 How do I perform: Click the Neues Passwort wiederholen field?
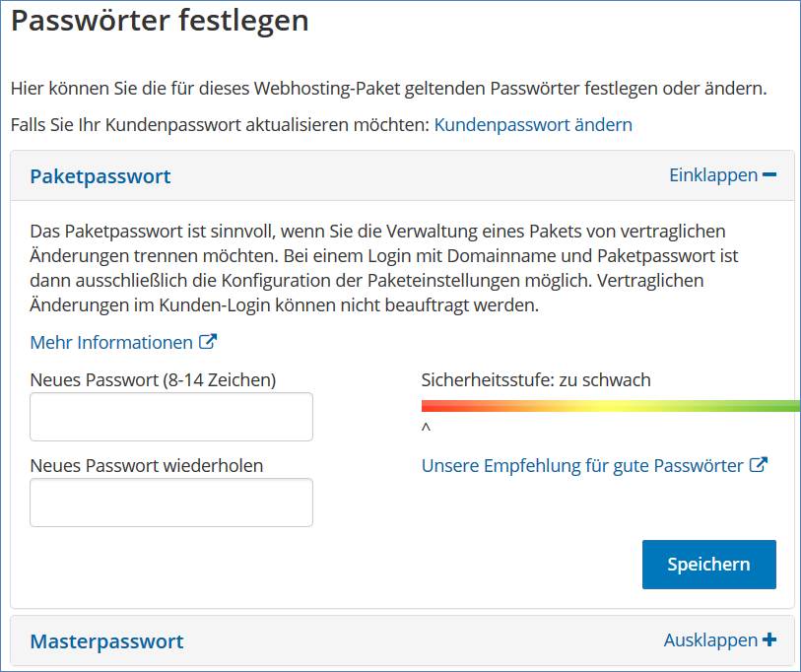point(171,503)
